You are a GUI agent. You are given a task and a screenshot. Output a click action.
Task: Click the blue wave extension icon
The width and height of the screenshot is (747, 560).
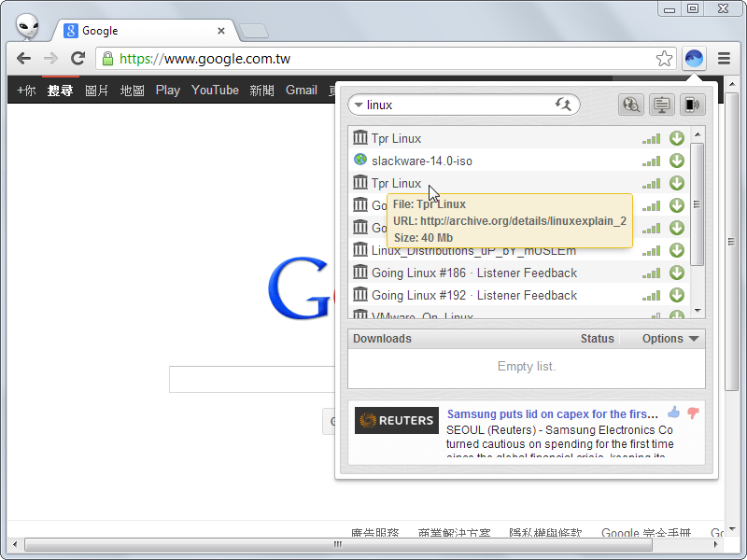(694, 59)
